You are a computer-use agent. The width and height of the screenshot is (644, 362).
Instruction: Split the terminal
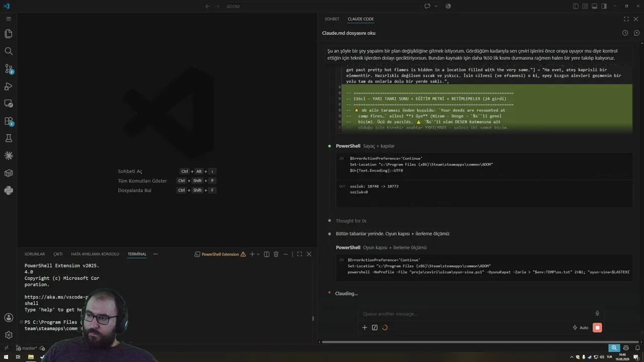point(267,254)
